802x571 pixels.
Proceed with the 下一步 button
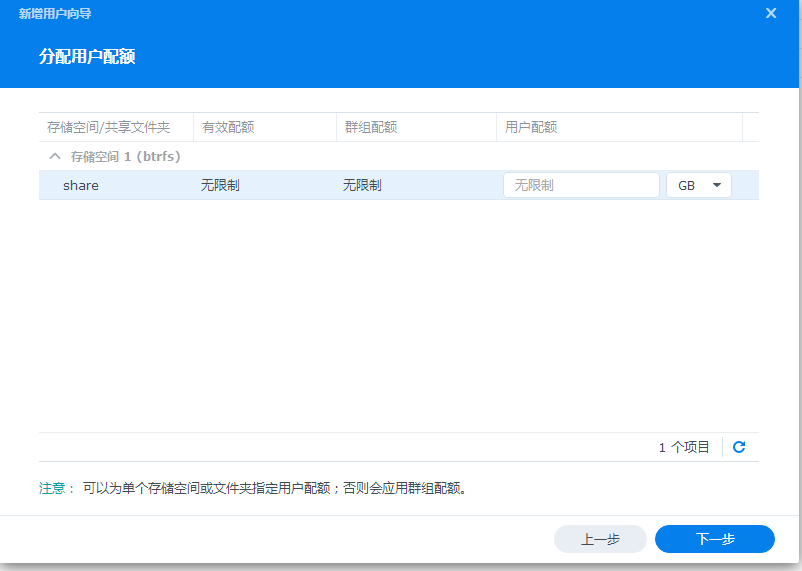(x=714, y=539)
